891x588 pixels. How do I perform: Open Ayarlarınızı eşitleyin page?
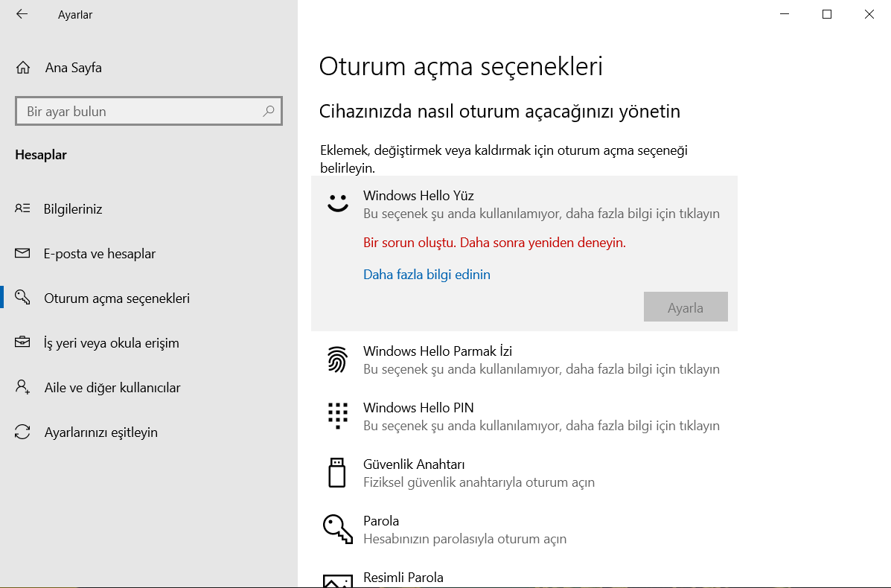point(149,432)
